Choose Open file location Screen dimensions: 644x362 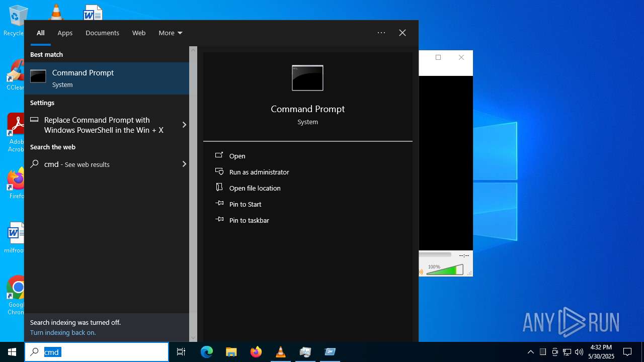pos(255,188)
